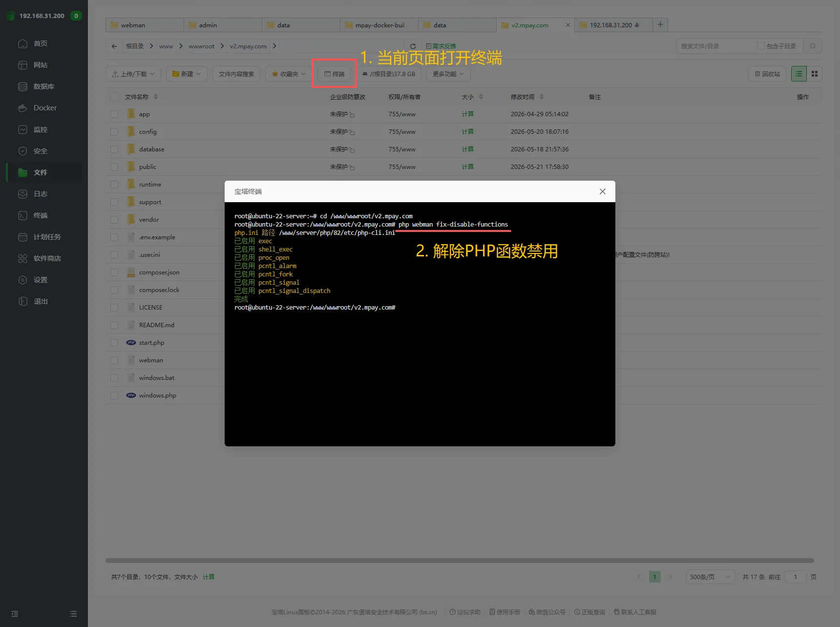The width and height of the screenshot is (840, 627).
Task: Add a new file manager tab
Action: [x=660, y=24]
